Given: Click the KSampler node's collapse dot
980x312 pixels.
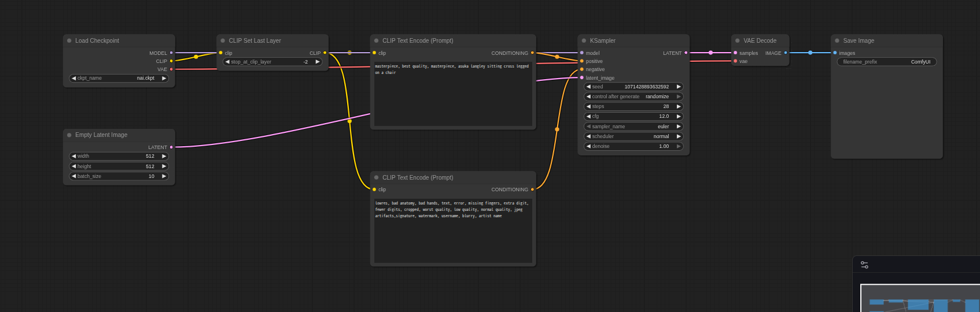Looking at the screenshot, I should coord(584,40).
